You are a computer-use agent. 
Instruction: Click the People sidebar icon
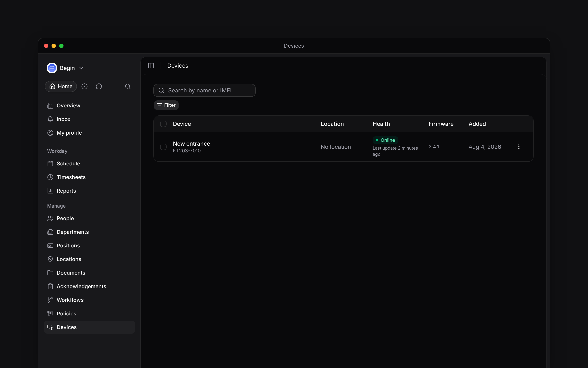tap(50, 218)
